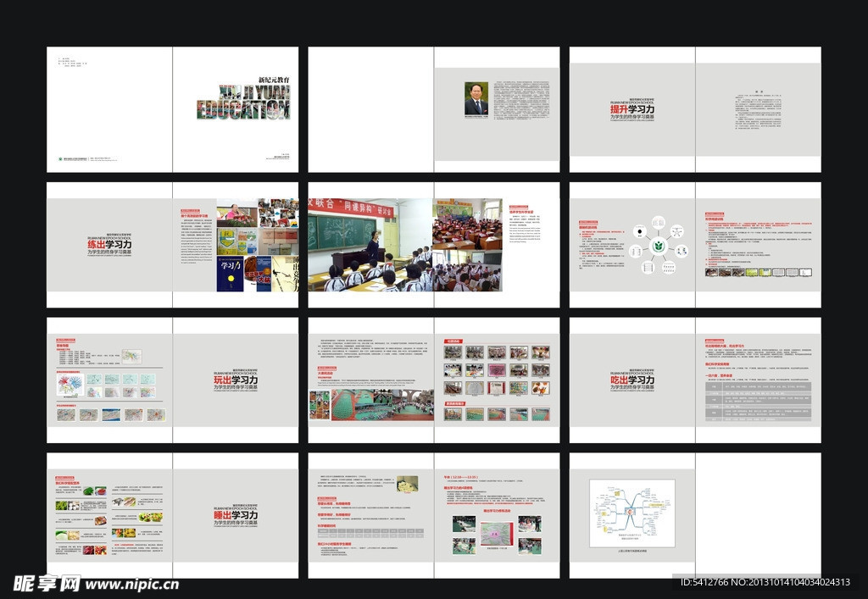This screenshot has height=599, width=868.
Task: Select the preface text block in 提升学习力 spread
Action: pos(759,111)
